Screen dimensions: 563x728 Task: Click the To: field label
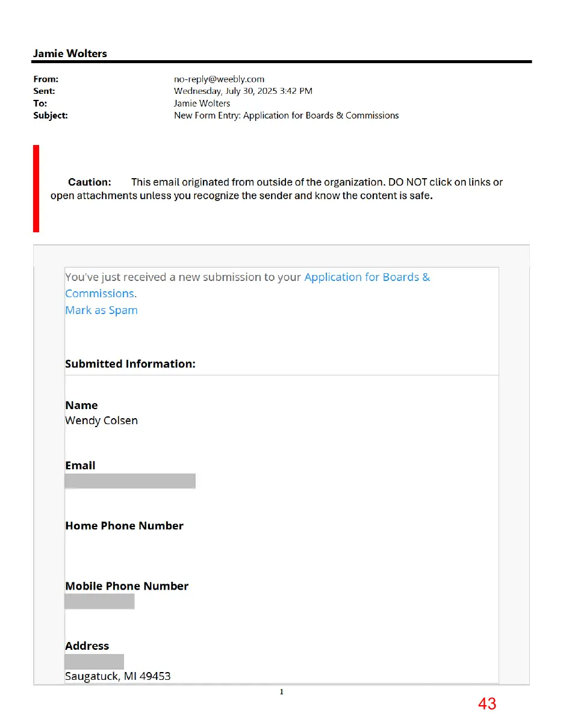click(x=40, y=103)
